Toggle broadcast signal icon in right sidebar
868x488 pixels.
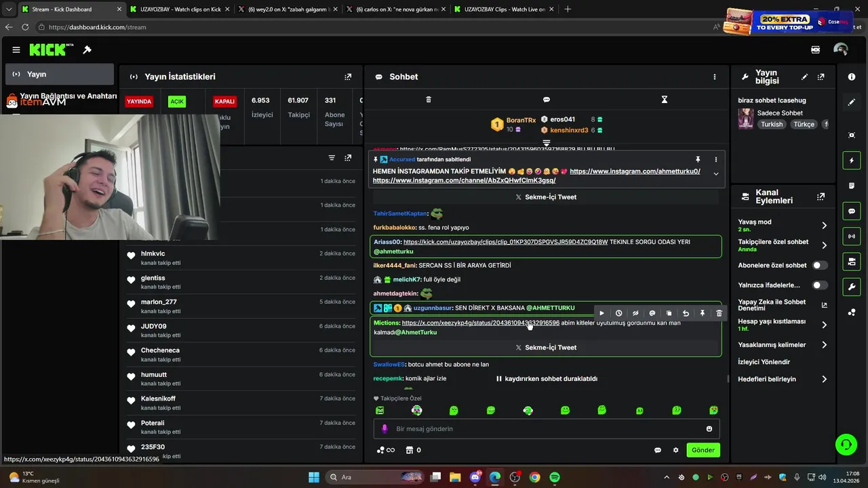coord(852,237)
